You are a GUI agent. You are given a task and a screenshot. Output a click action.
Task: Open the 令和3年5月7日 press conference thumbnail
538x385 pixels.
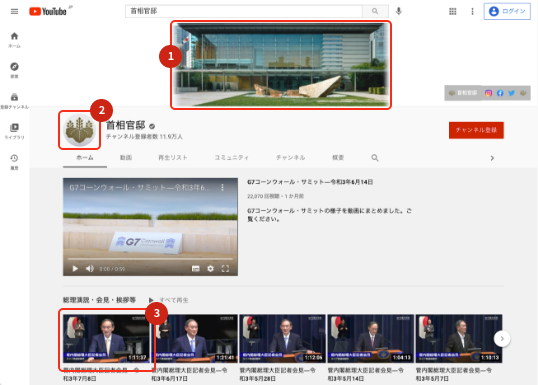coord(459,338)
